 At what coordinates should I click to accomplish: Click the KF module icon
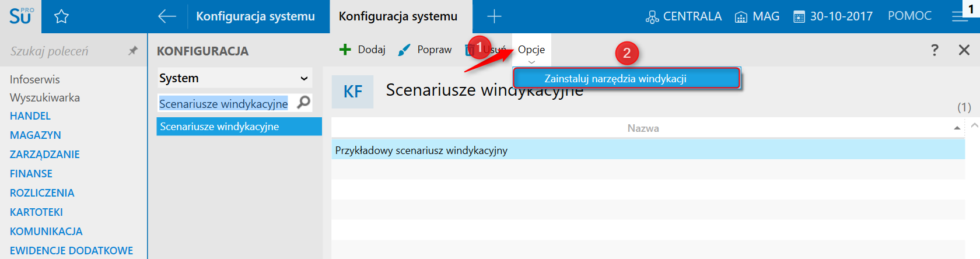[352, 92]
